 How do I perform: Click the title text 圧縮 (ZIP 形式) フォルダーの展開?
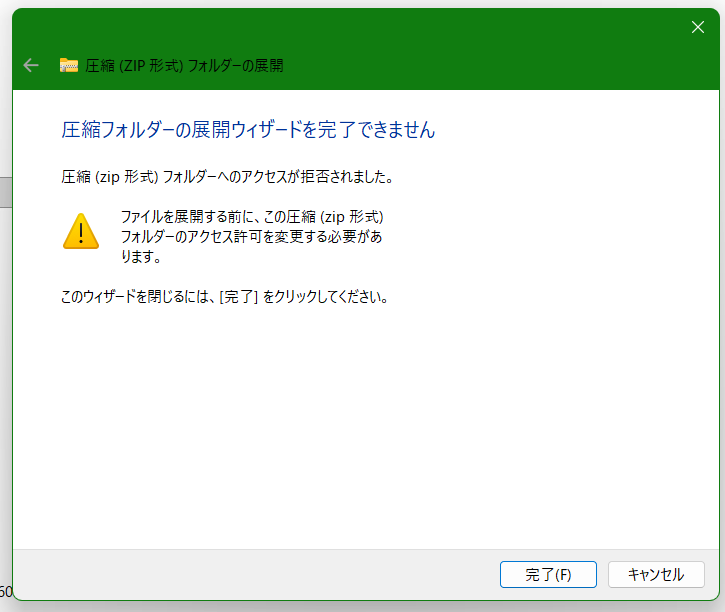184,66
